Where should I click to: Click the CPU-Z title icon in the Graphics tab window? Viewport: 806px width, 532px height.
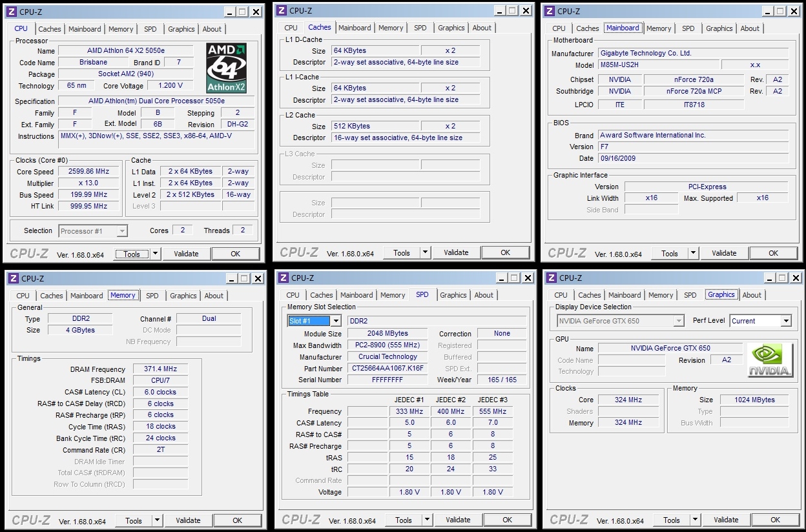coord(550,278)
